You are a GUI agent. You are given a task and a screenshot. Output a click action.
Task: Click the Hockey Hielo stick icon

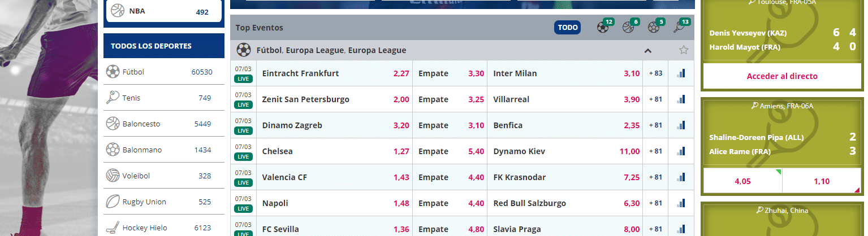113,228
